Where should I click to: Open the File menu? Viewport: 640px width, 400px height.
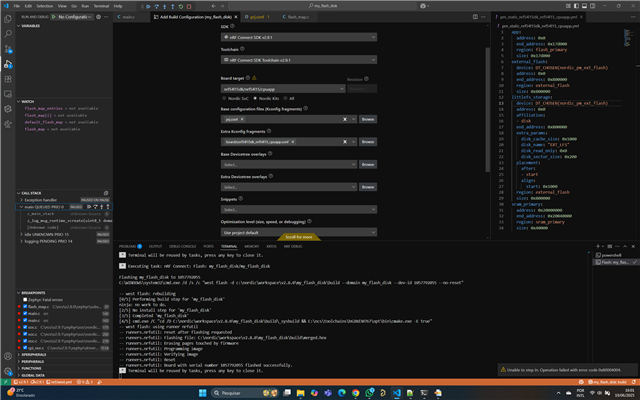[17, 6]
